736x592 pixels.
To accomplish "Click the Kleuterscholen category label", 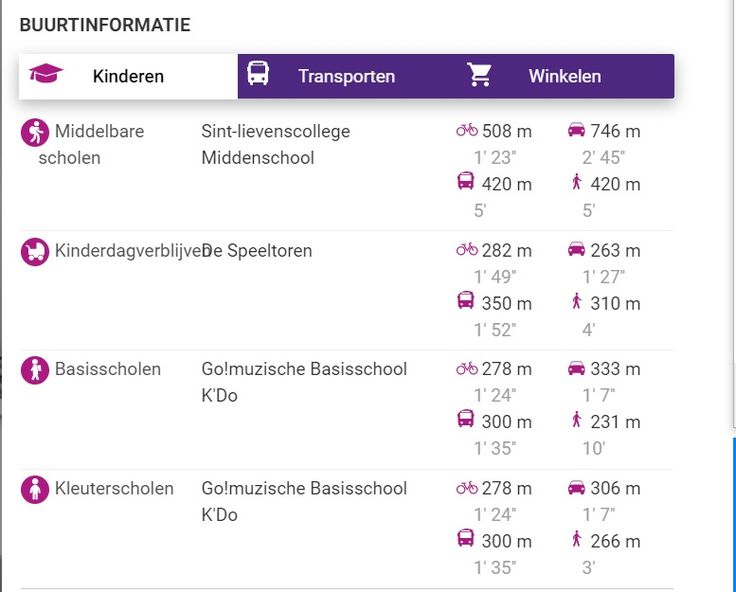I will point(114,489).
